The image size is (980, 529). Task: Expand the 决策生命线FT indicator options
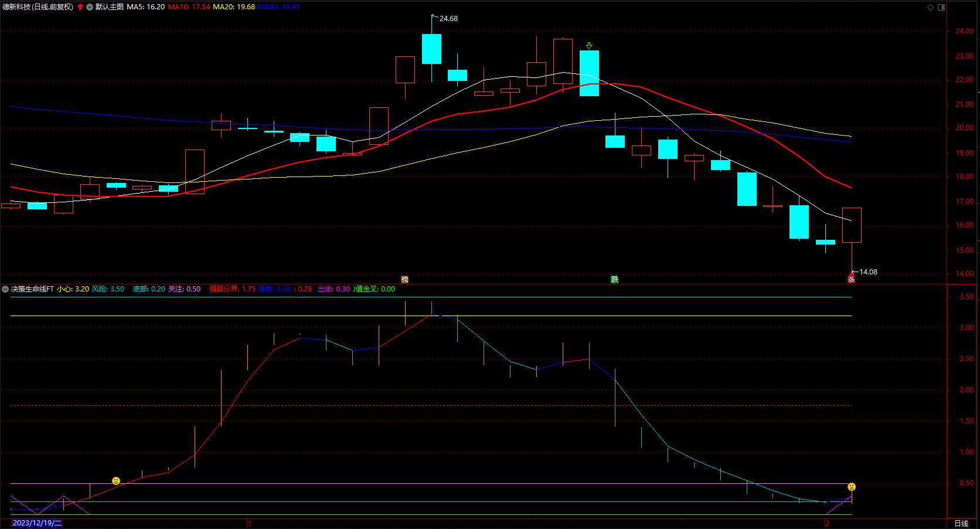[5, 289]
